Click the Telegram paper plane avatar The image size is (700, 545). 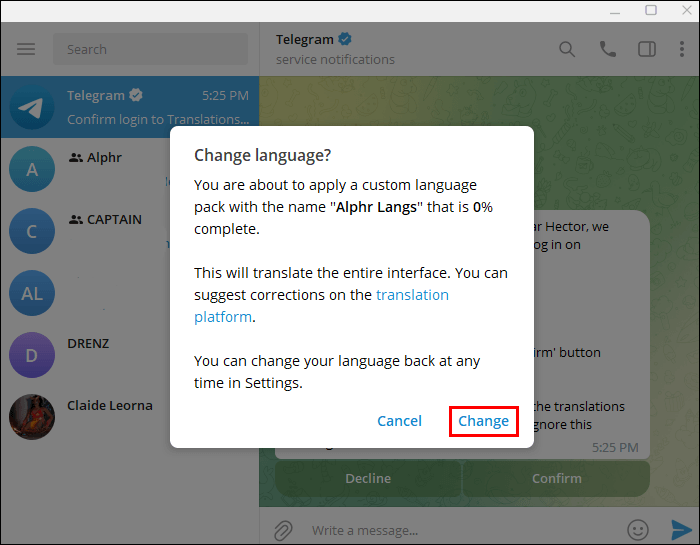pos(32,107)
